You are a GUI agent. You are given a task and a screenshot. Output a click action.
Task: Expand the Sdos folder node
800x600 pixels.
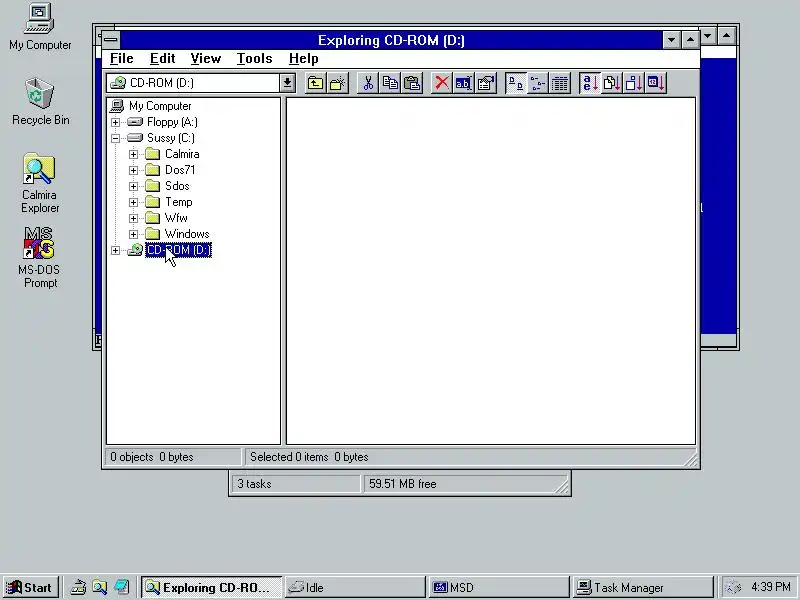pos(133,186)
